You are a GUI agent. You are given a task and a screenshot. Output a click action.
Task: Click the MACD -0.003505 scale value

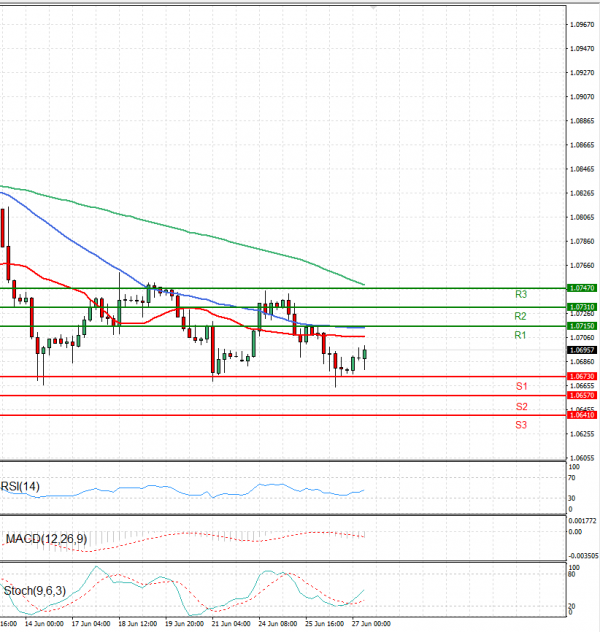tap(583, 556)
